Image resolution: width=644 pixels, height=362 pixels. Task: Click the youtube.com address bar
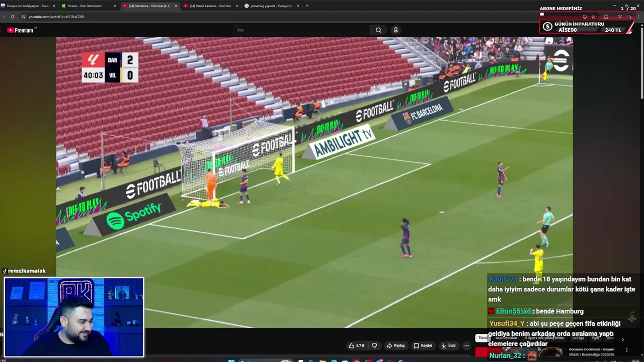(x=302, y=17)
